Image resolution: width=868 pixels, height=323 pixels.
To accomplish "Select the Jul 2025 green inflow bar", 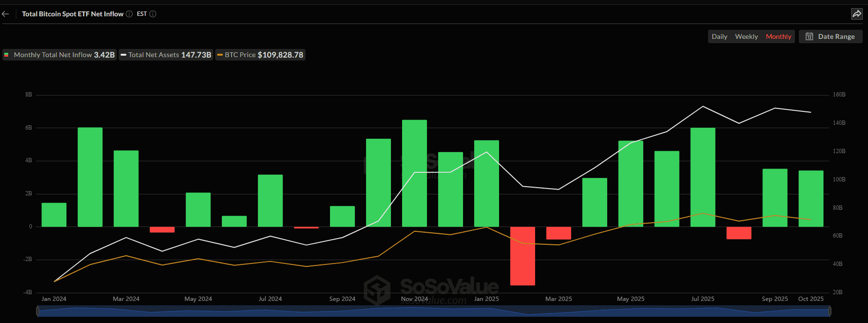I will [x=702, y=177].
